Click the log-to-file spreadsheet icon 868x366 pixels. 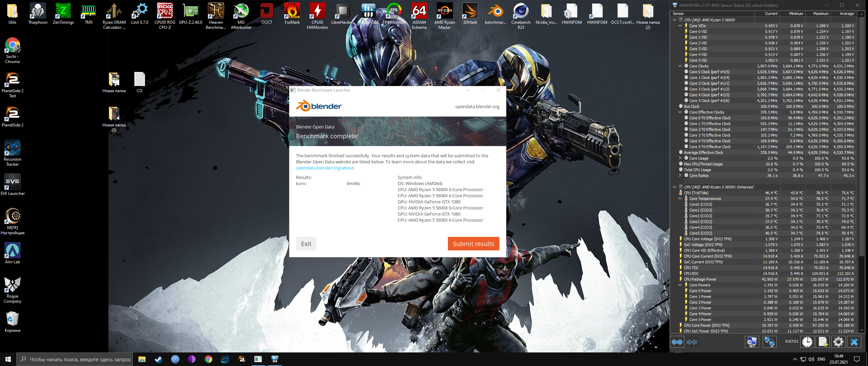pos(823,342)
